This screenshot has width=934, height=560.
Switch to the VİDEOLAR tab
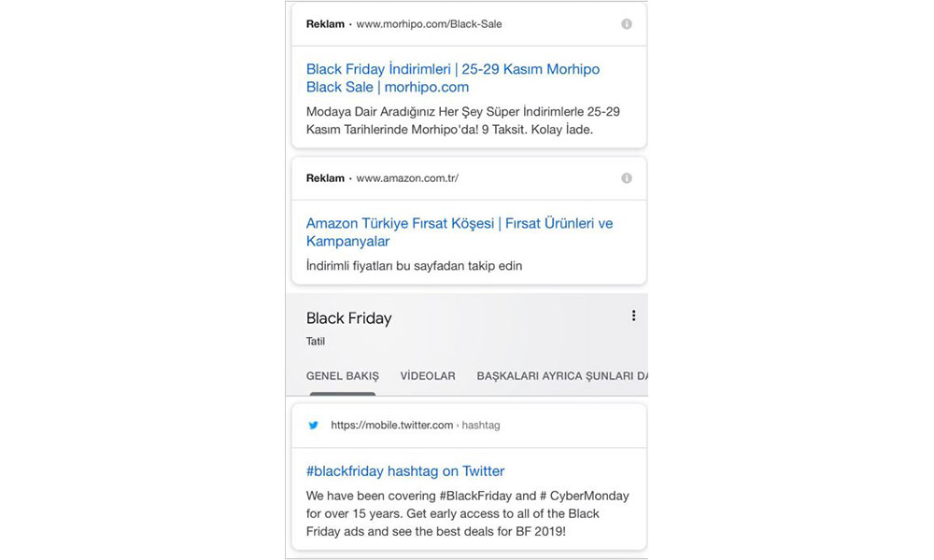tap(428, 376)
